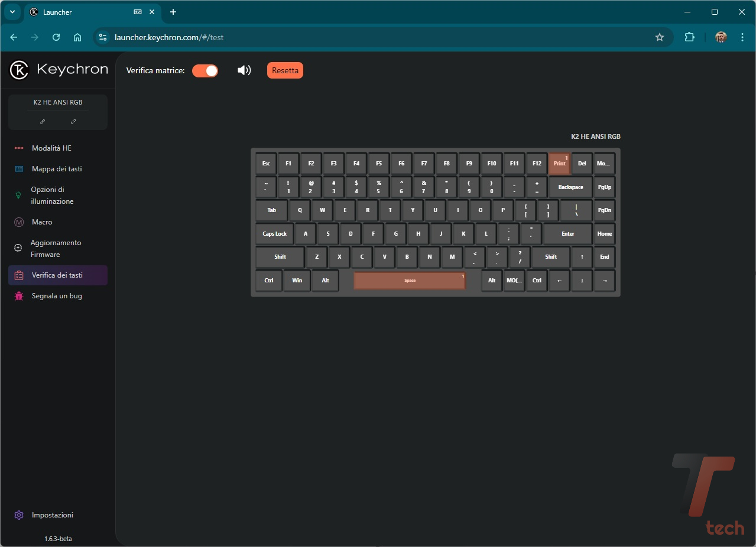Open Impostazioni at the sidebar bottom
This screenshot has height=547, width=756.
click(x=52, y=515)
